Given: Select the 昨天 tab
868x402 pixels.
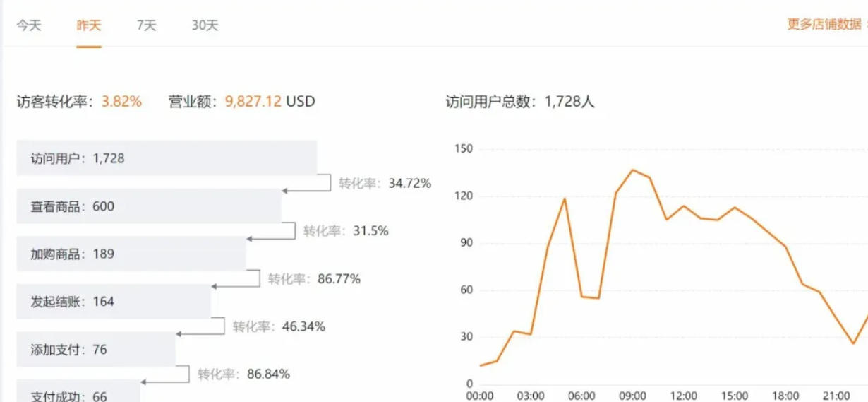Looking at the screenshot, I should click(89, 25).
